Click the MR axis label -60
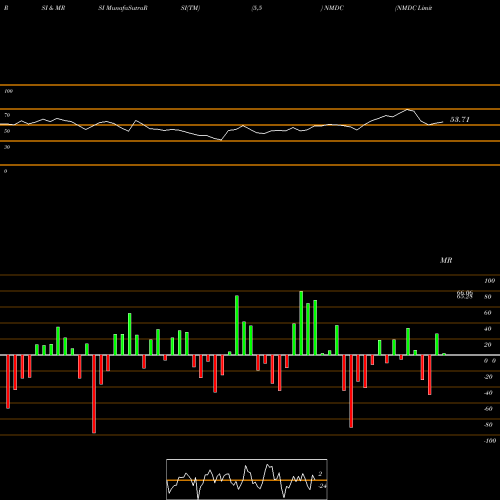 click(488, 409)
